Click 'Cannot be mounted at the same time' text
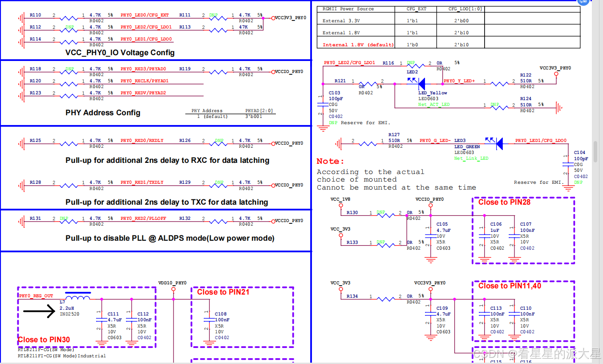This screenshot has width=603, height=364. coord(397,187)
